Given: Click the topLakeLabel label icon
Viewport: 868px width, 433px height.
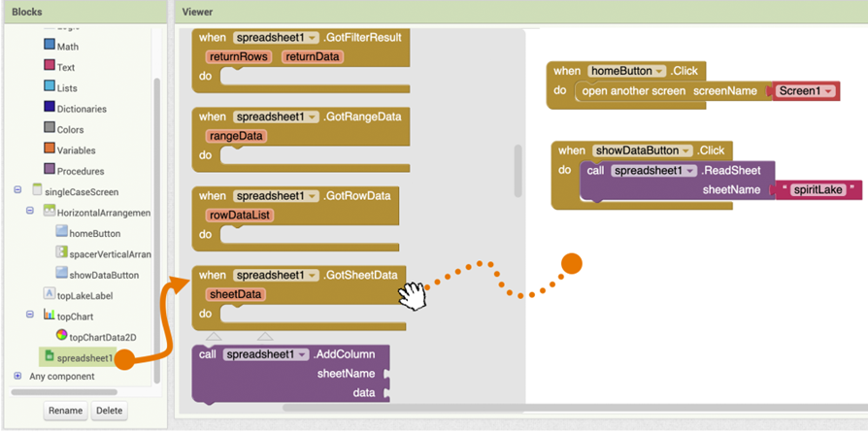Looking at the screenshot, I should (x=50, y=293).
